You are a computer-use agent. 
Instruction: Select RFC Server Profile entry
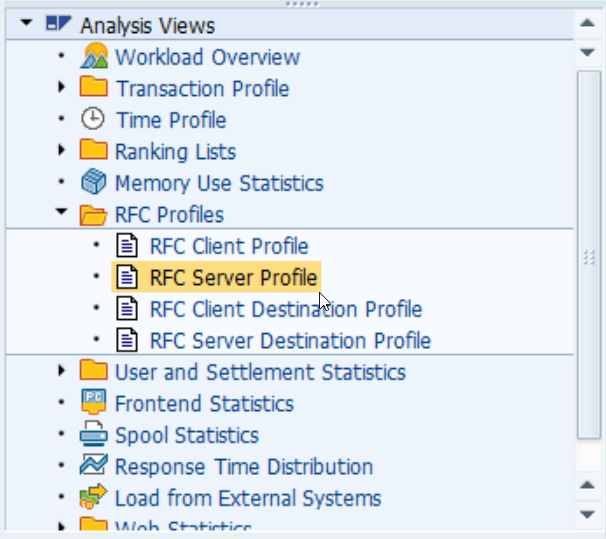(233, 277)
